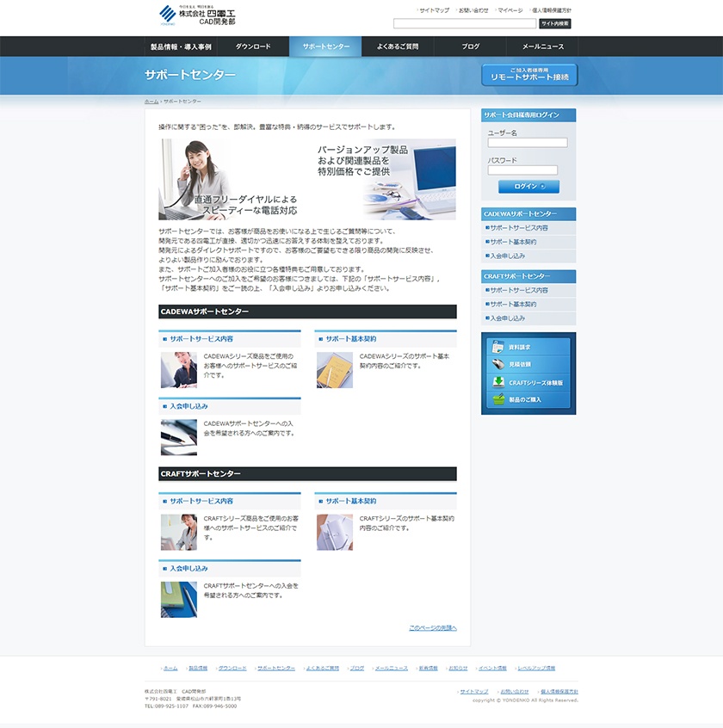Open 個人情報保護方針 link in footer
Image resolution: width=723 pixels, height=728 pixels.
(559, 692)
